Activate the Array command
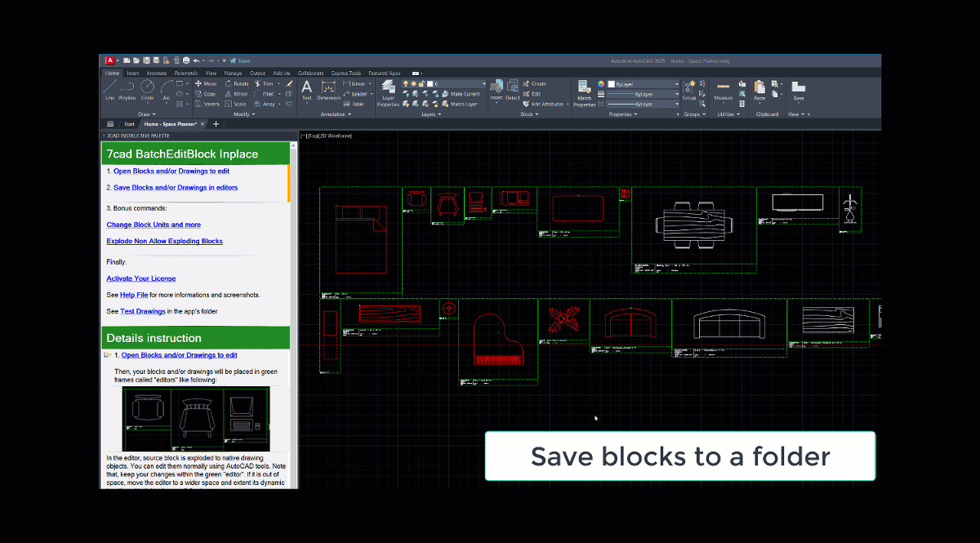The image size is (980, 543). [265, 105]
